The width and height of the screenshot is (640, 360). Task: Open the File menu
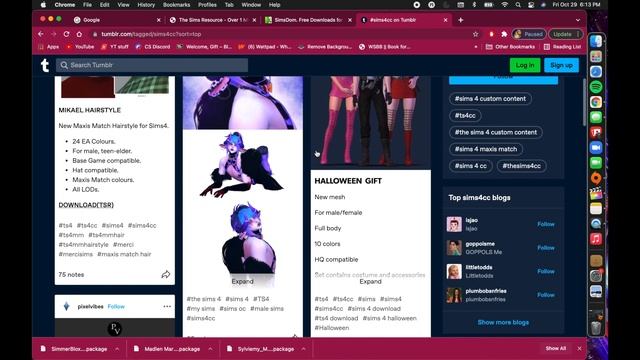point(87,5)
